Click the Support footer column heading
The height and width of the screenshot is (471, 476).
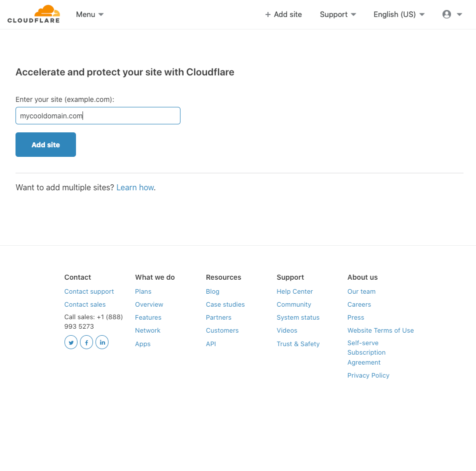pos(290,277)
